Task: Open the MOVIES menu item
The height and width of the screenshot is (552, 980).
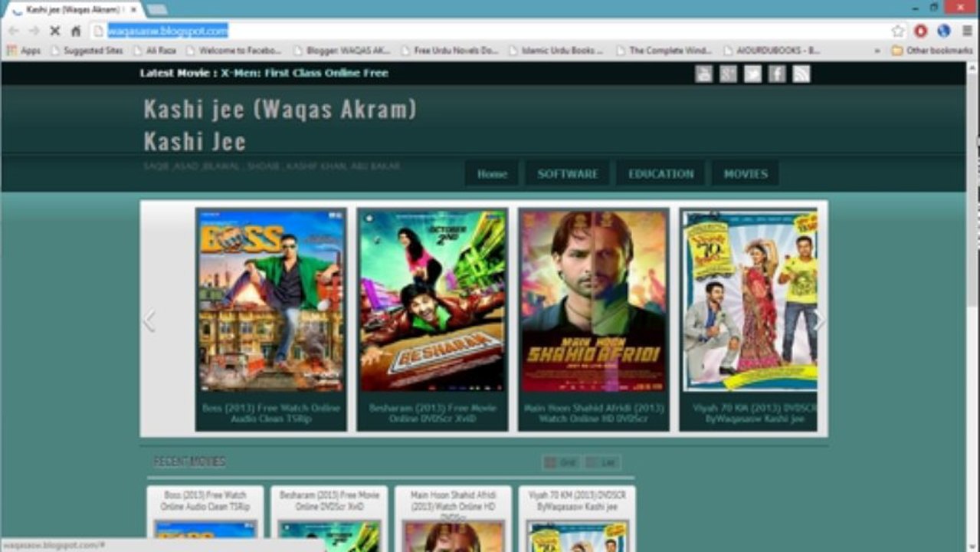Action: coord(746,174)
